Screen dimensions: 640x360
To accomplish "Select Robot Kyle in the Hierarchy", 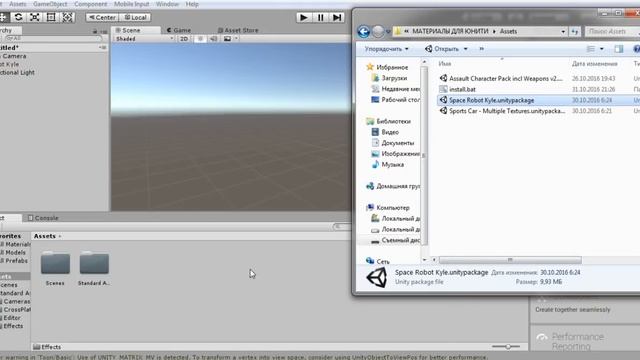I will coord(10,64).
